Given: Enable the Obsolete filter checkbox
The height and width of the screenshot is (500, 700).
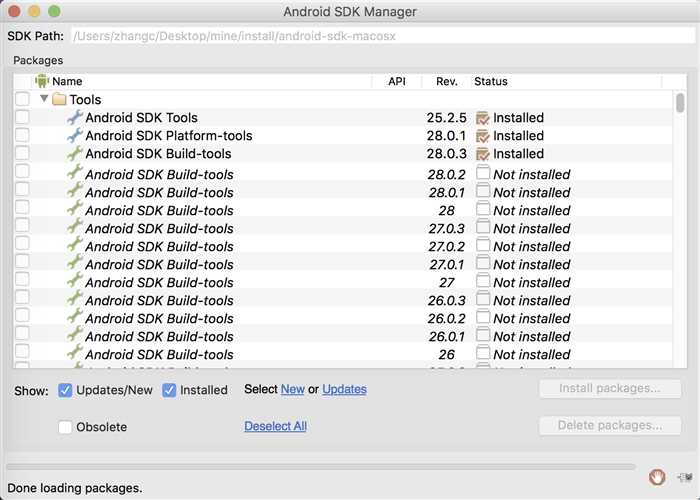Looking at the screenshot, I should coord(65,427).
